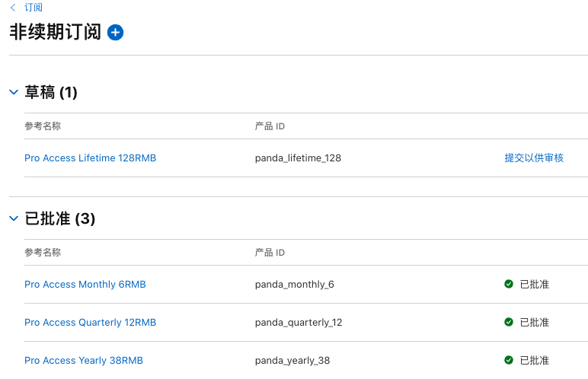The height and width of the screenshot is (379, 588).
Task: Click the blue plus icon to add subscription
Action: pos(115,32)
